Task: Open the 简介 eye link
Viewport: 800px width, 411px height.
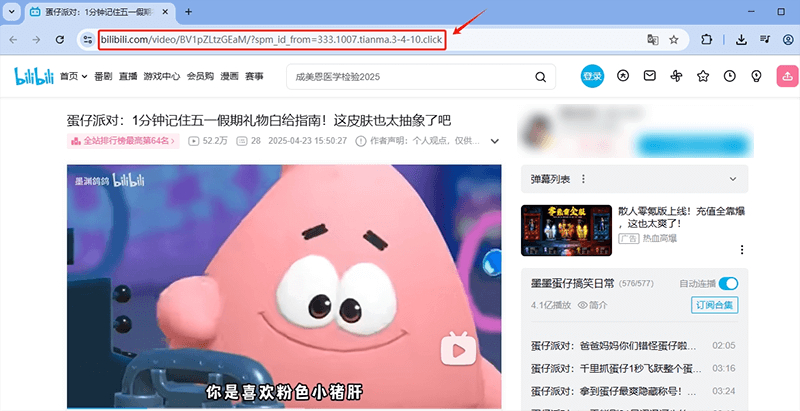Action: (592, 305)
